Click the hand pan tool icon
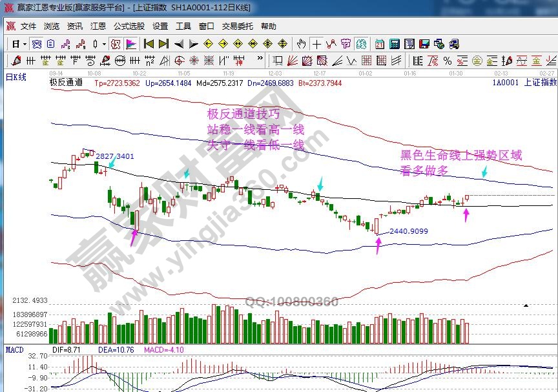This screenshot has height=392, width=558. (x=301, y=44)
